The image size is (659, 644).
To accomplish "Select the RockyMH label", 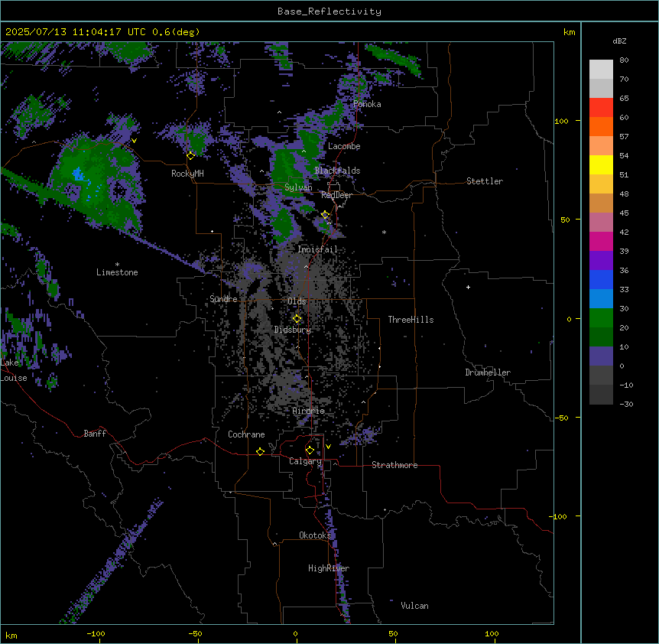I will coord(187,174).
